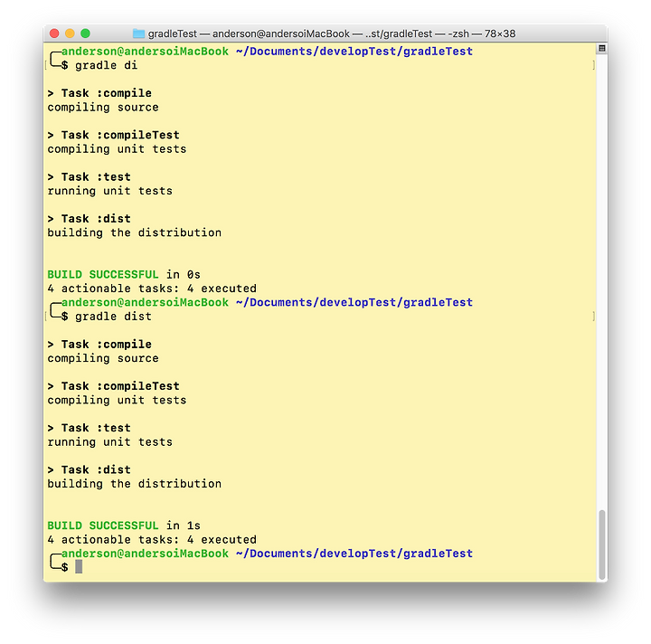Screen dimensions: 651x644
Task: Click 'running unit tests' in the gradle dist output
Action: click(110, 442)
